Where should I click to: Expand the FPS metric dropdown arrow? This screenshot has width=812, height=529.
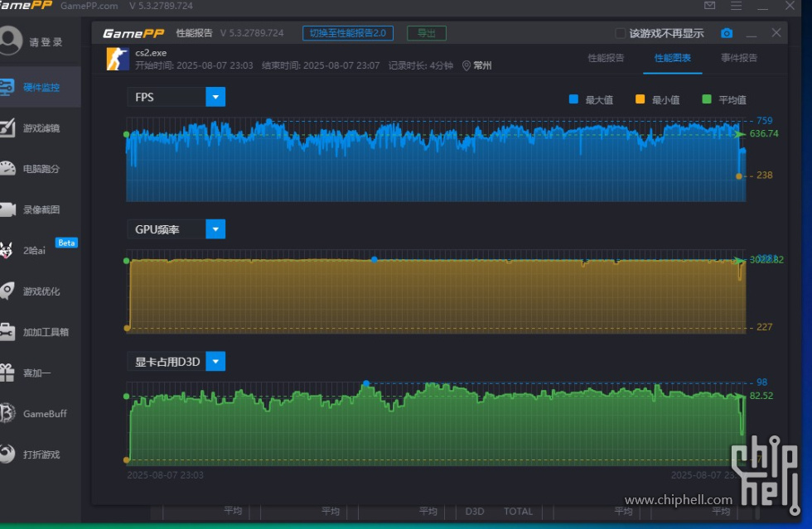[215, 97]
